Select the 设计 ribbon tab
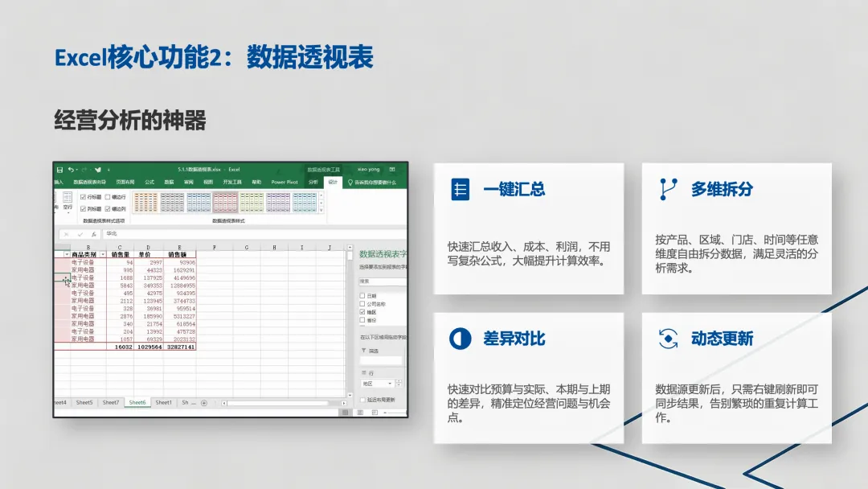 tap(333, 183)
